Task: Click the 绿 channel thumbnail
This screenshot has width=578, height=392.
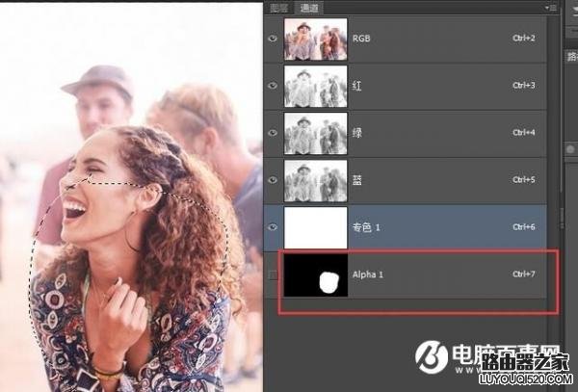Action: pyautogui.click(x=316, y=133)
